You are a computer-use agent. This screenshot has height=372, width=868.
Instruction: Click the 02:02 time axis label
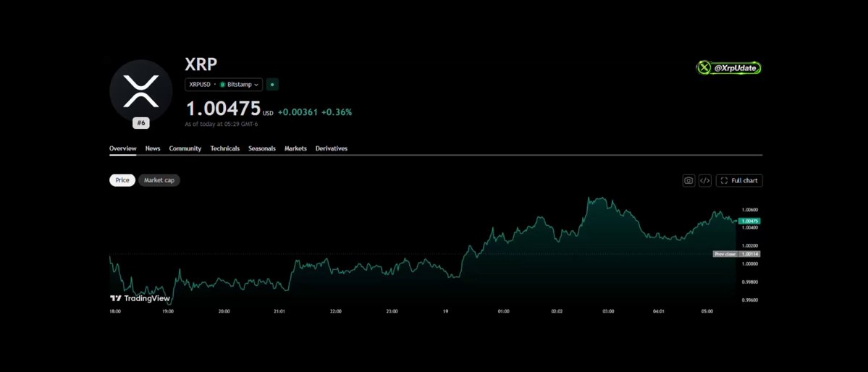(557, 311)
